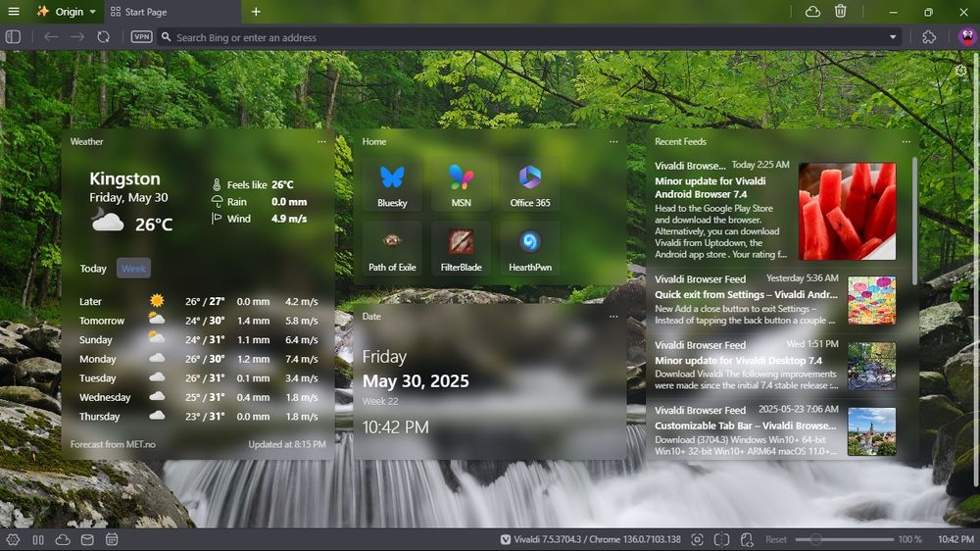Image resolution: width=980 pixels, height=551 pixels.
Task: Click the Kingston city name
Action: pyautogui.click(x=124, y=178)
